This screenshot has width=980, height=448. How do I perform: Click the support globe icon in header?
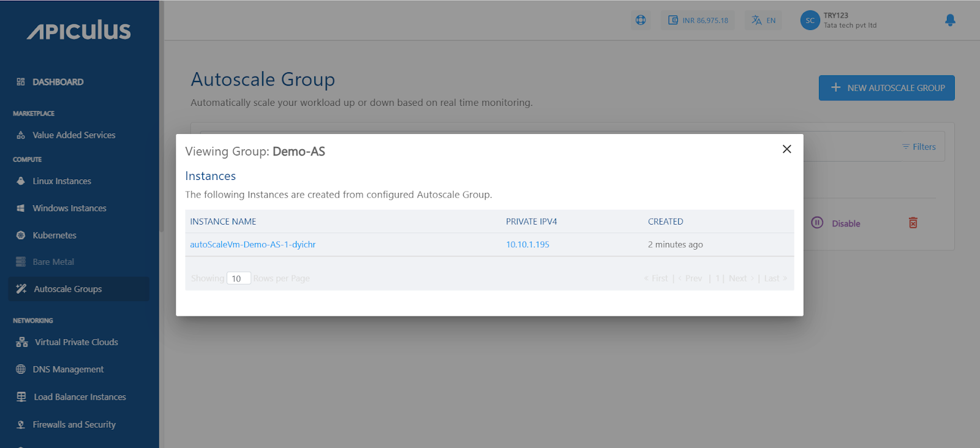tap(641, 20)
